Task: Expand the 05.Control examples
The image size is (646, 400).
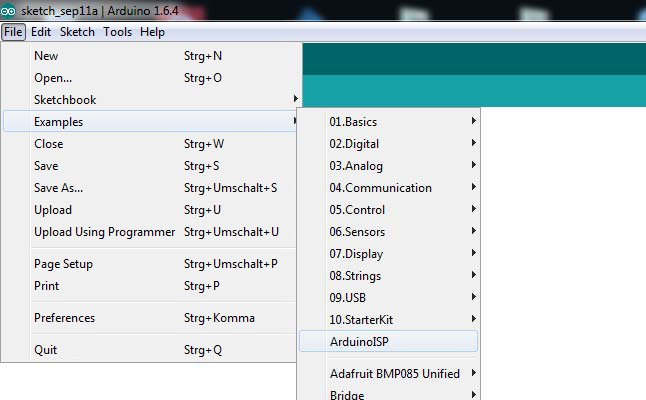Action: (389, 210)
